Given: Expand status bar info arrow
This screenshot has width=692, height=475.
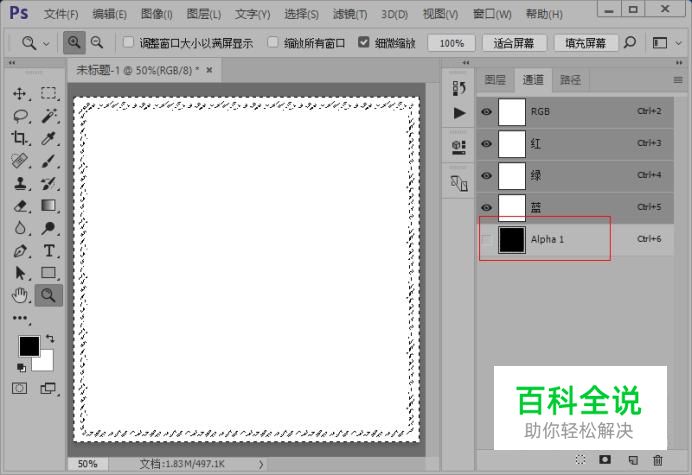Looking at the screenshot, I should tap(261, 464).
